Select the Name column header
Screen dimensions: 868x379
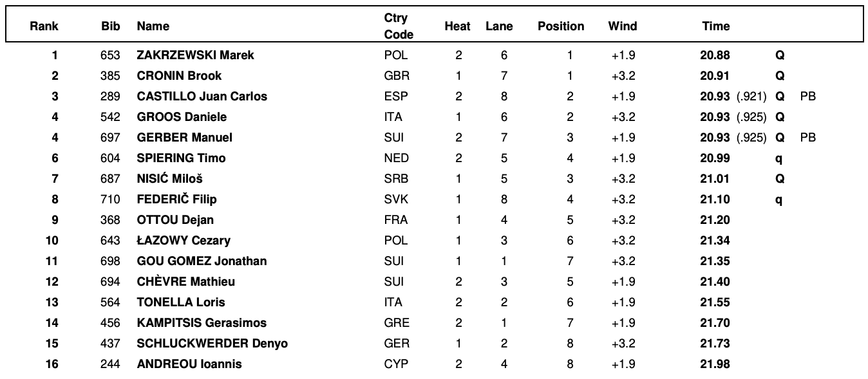[x=153, y=26]
